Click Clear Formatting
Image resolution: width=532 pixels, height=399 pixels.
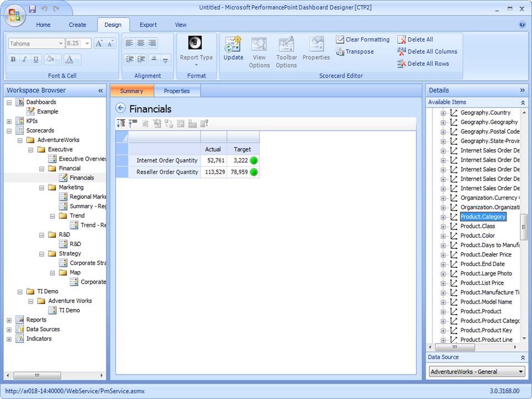tap(362, 39)
